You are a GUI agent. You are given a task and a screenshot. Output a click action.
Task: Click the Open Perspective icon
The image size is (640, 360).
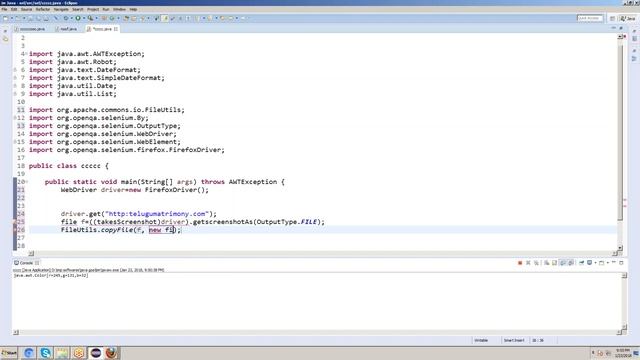click(x=612, y=18)
